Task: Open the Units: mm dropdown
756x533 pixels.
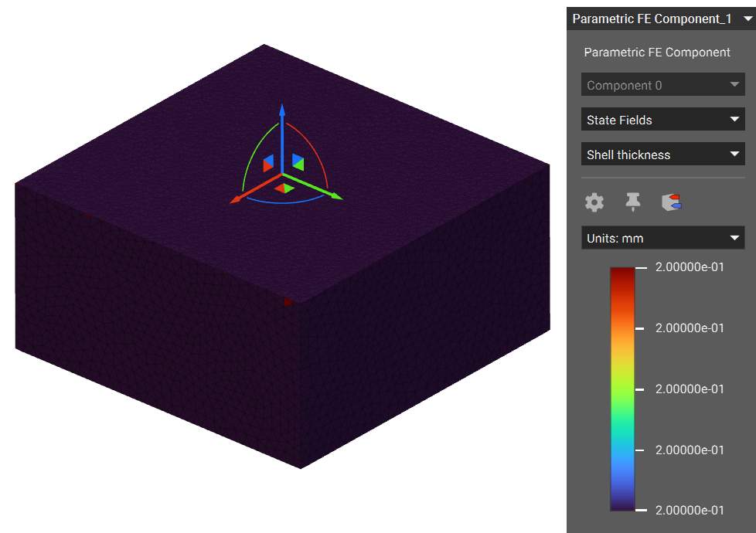Action: click(x=662, y=238)
